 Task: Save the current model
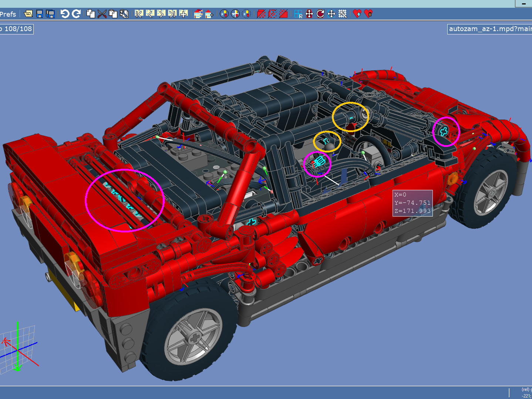pos(40,14)
